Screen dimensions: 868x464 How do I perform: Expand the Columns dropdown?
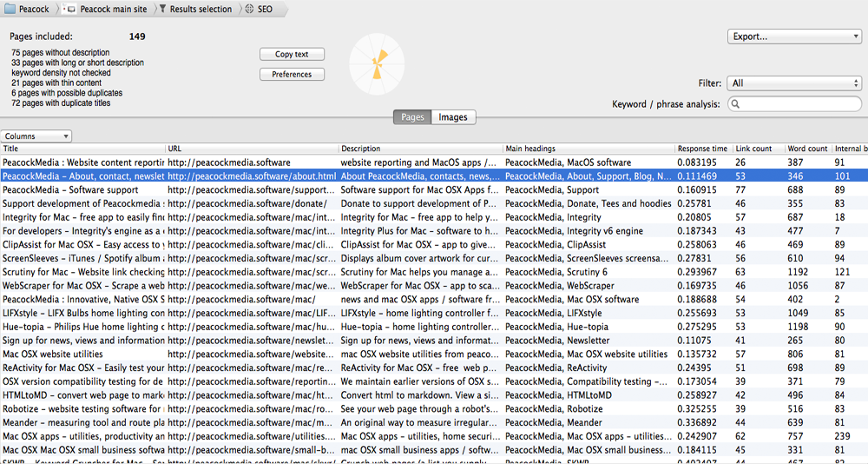pos(36,136)
